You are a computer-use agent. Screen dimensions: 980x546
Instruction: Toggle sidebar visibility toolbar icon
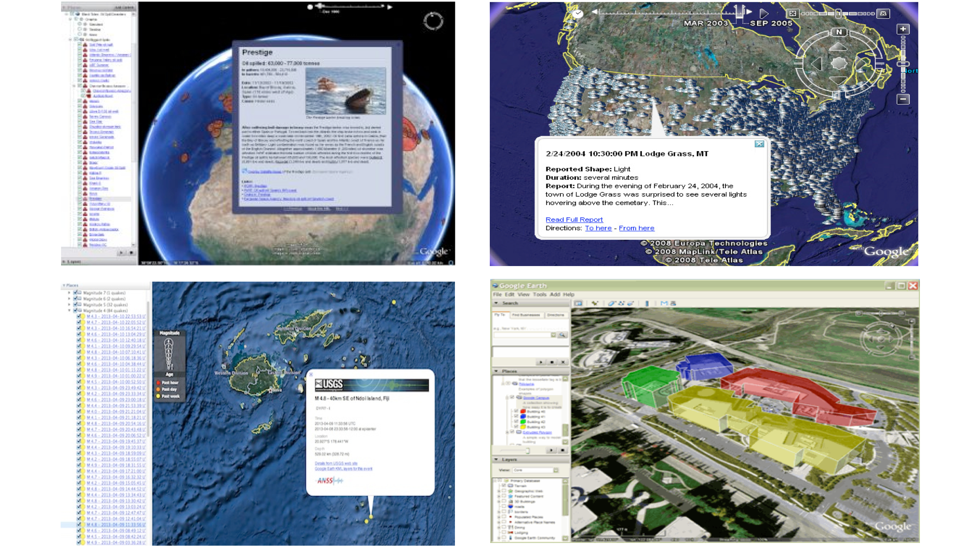578,303
